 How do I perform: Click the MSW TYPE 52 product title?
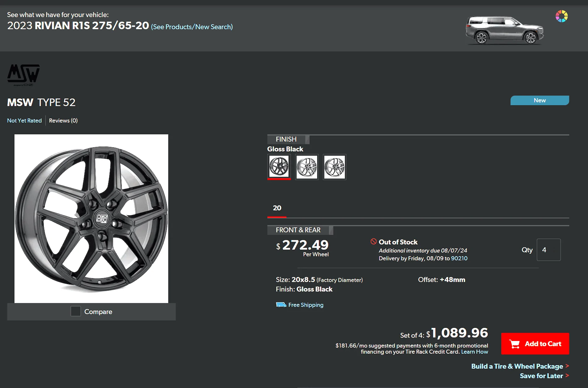41,102
